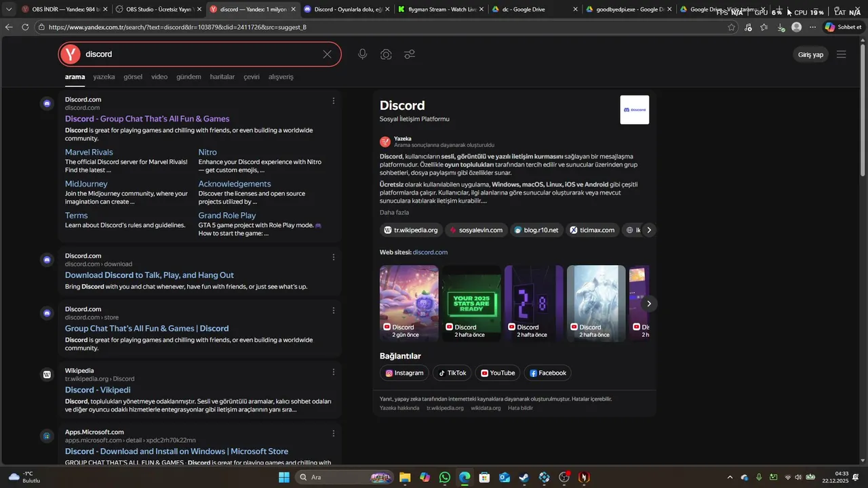
Task: Reload the page with refresh icon
Action: (25, 27)
